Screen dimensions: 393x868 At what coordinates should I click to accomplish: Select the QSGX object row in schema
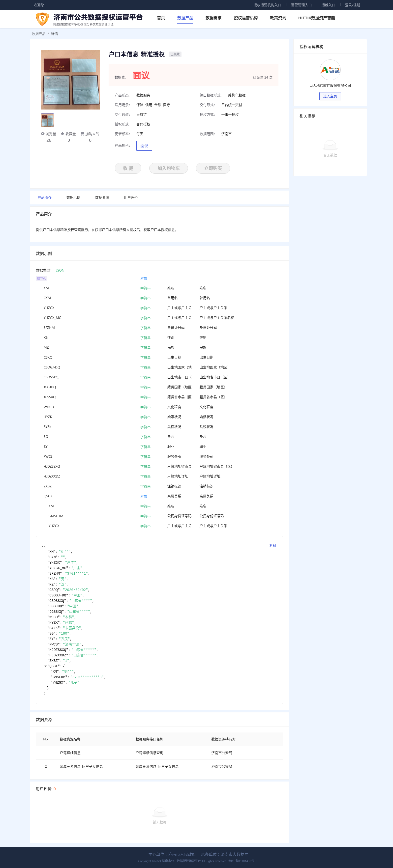coord(159,496)
